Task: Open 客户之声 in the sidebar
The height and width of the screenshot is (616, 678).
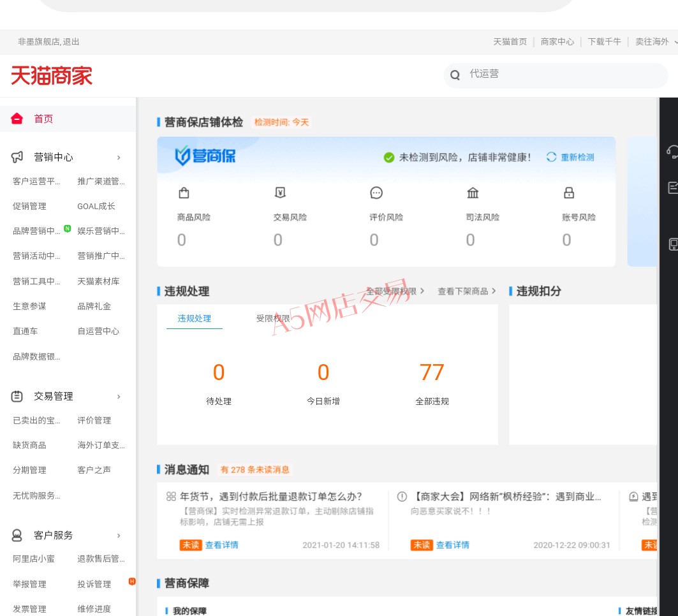Action: tap(94, 470)
